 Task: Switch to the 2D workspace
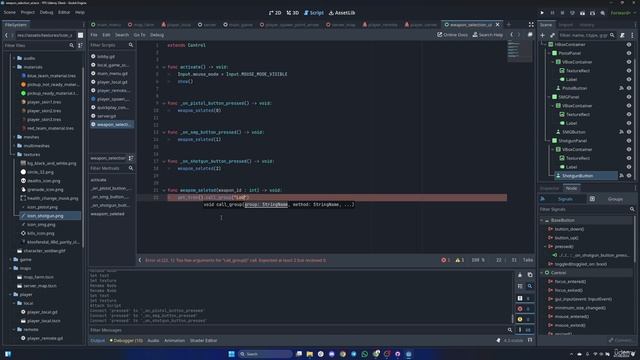coord(275,13)
